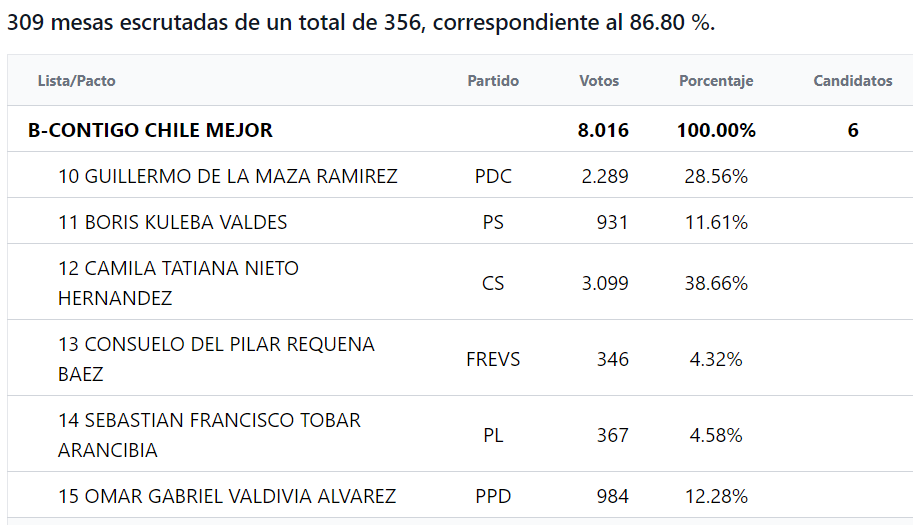Click the 38.66% percentage cell

[x=716, y=283]
